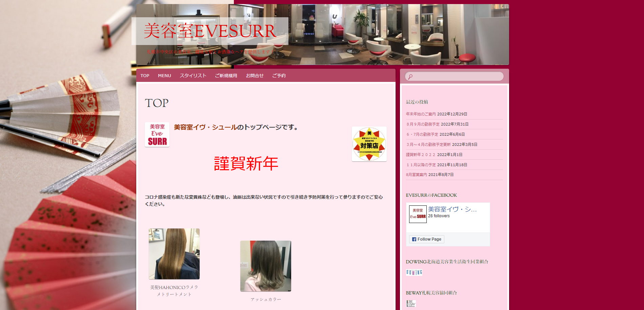Viewport: 644px width, 310px height.
Task: Open the 6・7月の勤務予定 post
Action: [x=422, y=134]
